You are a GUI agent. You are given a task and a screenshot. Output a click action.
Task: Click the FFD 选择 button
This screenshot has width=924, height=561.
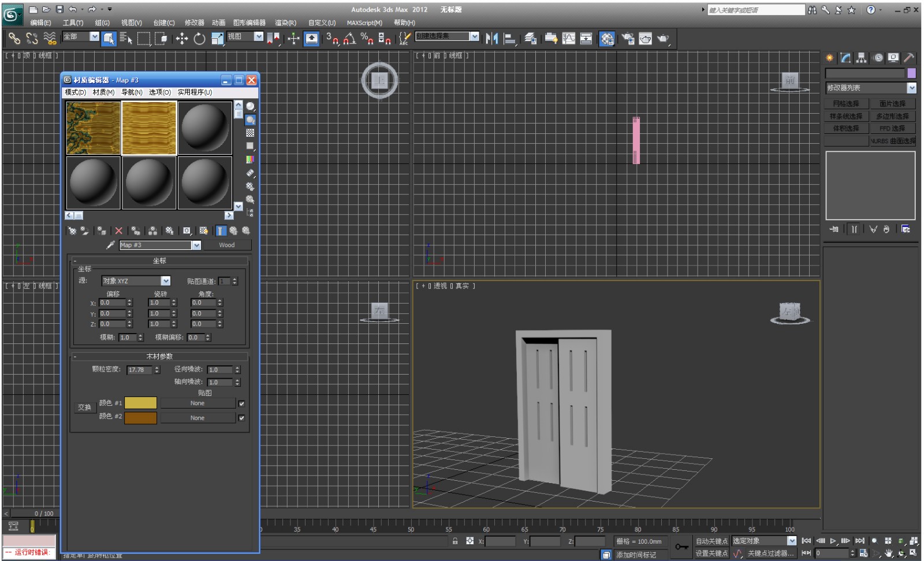[x=892, y=128]
